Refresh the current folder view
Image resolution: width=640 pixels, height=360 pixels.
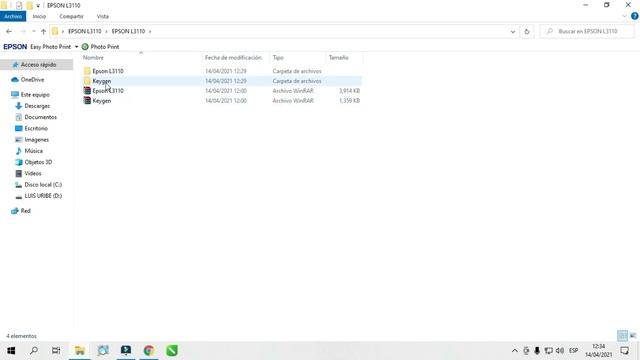coord(527,31)
